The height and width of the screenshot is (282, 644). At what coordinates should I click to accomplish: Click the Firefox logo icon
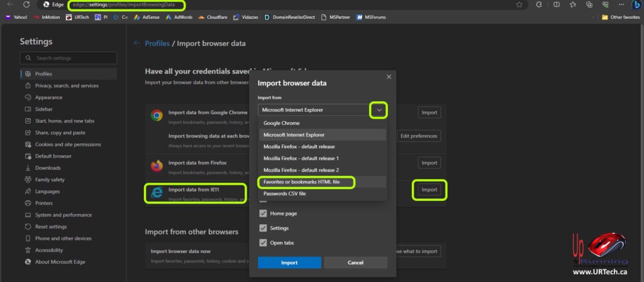coord(157,166)
